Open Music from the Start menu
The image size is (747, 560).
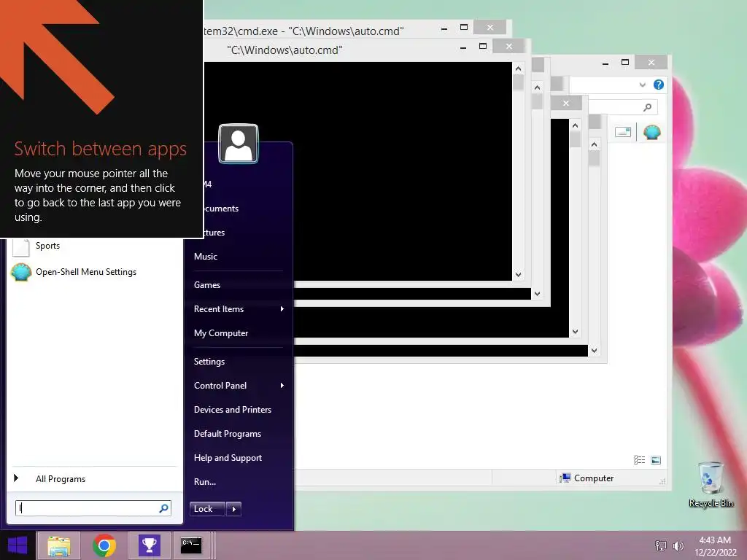(x=205, y=257)
